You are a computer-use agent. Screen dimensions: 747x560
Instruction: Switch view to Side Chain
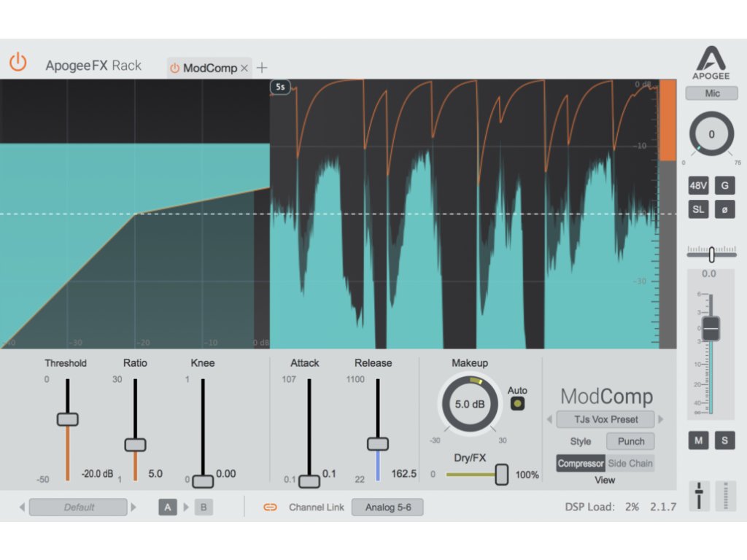click(630, 463)
